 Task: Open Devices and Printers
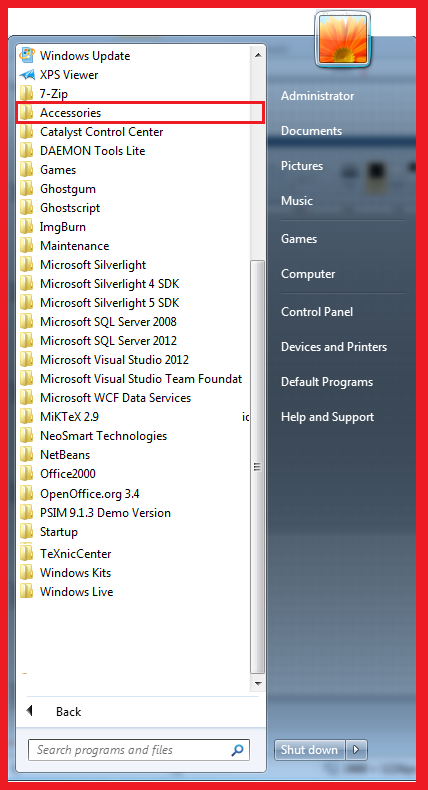pyautogui.click(x=334, y=347)
